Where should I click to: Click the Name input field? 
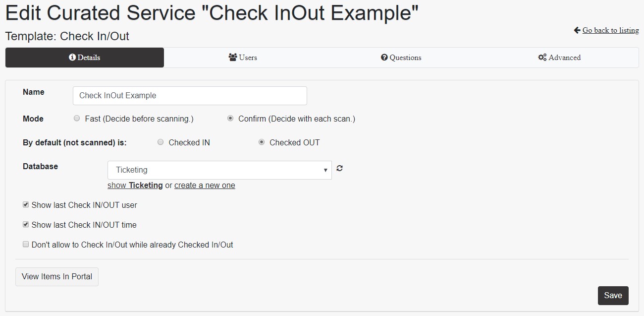[190, 96]
